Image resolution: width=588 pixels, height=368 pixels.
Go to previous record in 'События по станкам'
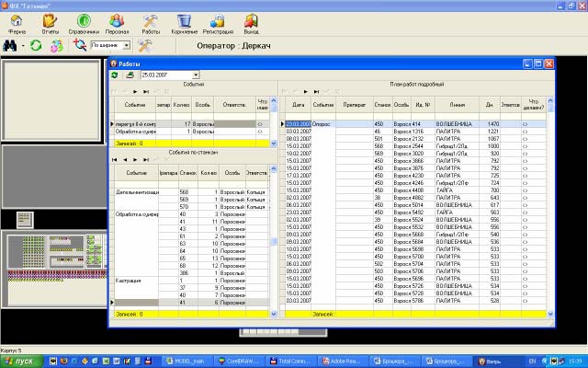pyautogui.click(x=125, y=159)
